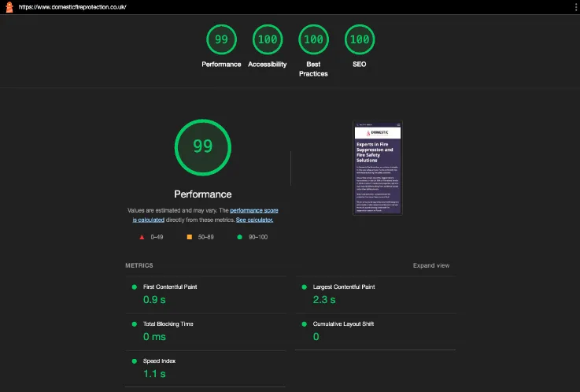Click the page screenshot thumbnail
Image resolution: width=580 pixels, height=392 pixels.
coord(377,168)
